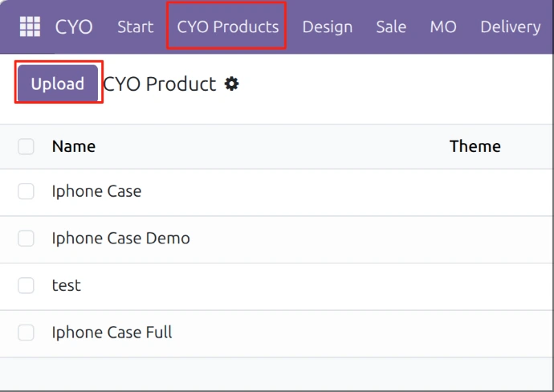The image size is (554, 392).
Task: Click the CYO app name
Action: coord(74,27)
